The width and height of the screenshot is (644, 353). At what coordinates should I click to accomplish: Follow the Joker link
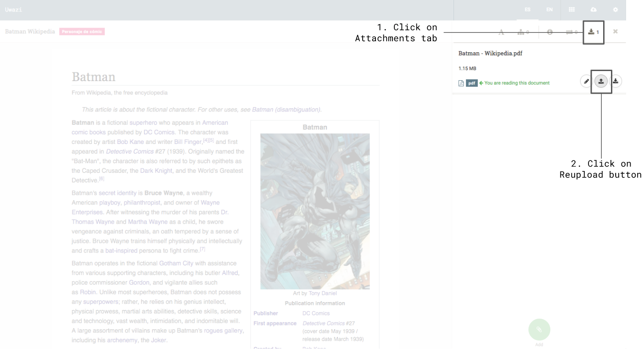click(x=159, y=340)
